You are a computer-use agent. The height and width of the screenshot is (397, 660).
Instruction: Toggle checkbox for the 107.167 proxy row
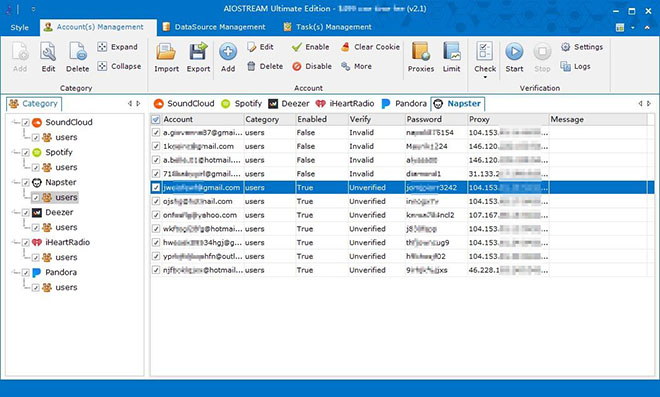tap(156, 215)
